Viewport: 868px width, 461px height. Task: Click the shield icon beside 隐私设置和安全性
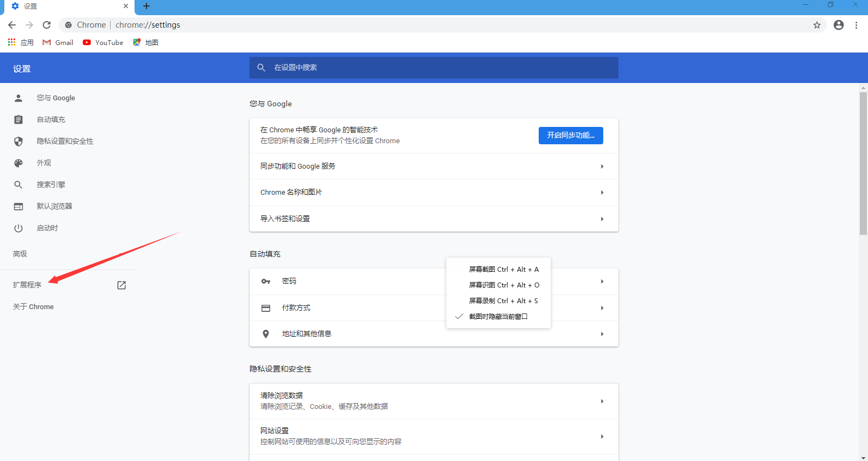(x=18, y=142)
